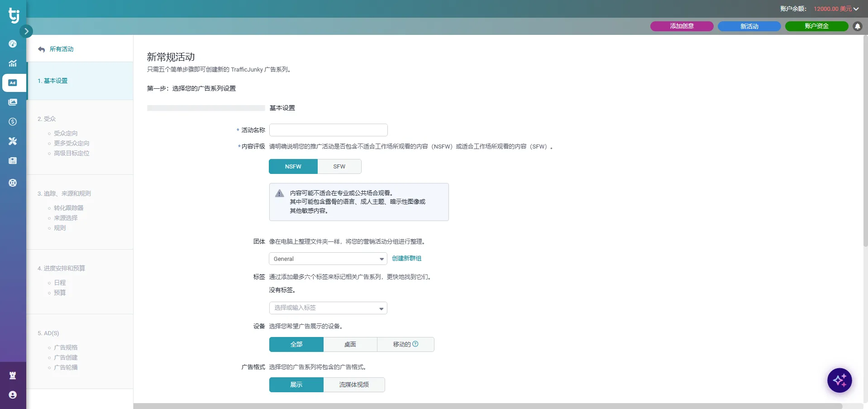Open the 规则 sub-step
Screen dimensions: 868x409
coord(60,228)
